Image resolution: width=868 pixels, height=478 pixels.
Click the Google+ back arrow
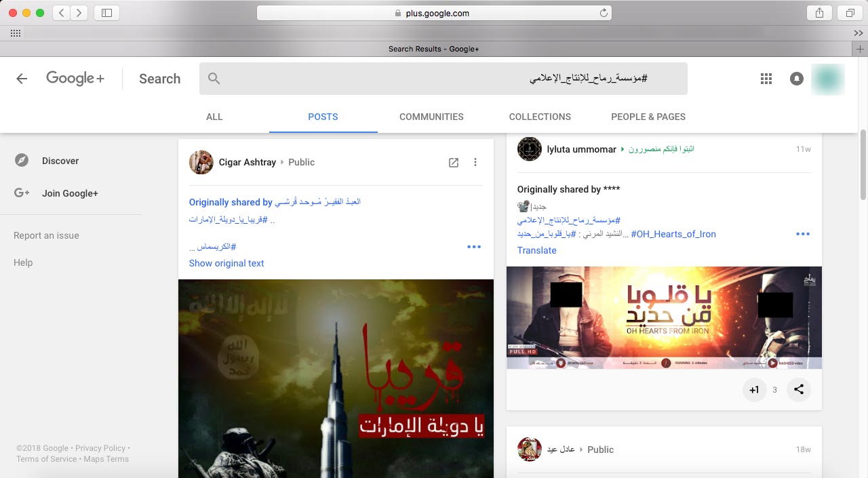(x=22, y=79)
